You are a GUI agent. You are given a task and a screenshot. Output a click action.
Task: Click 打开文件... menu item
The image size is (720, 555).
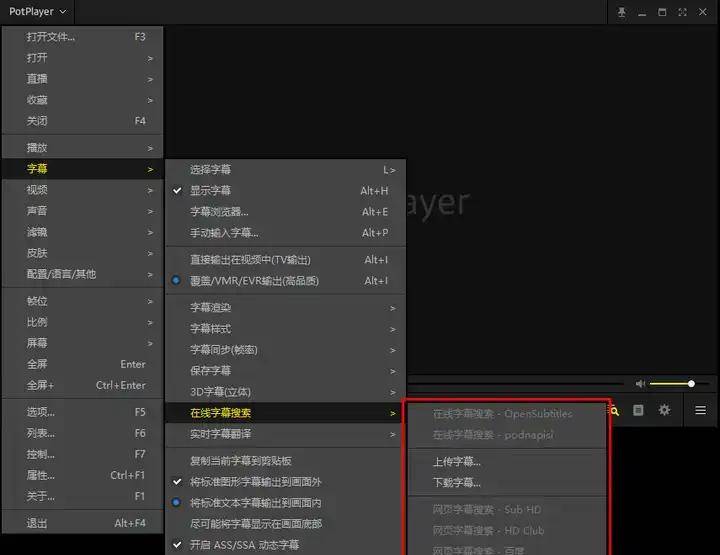click(x=83, y=37)
